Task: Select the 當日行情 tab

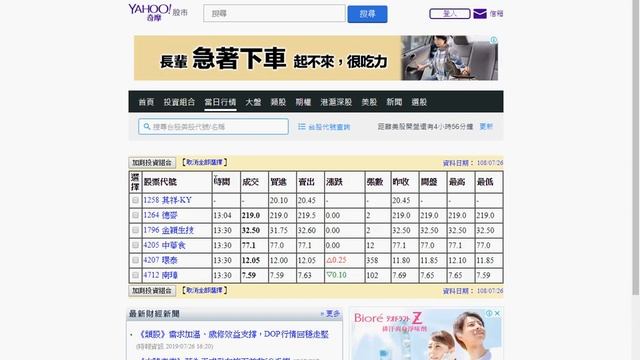Action: (220, 102)
